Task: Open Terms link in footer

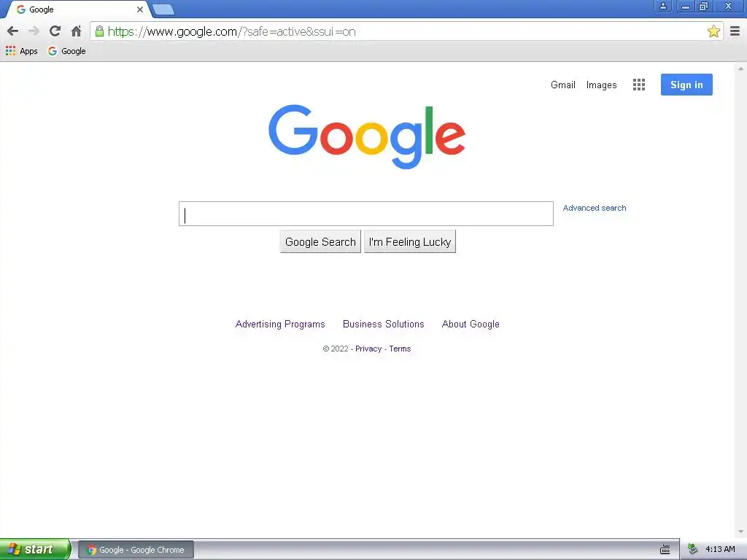Action: tap(400, 349)
